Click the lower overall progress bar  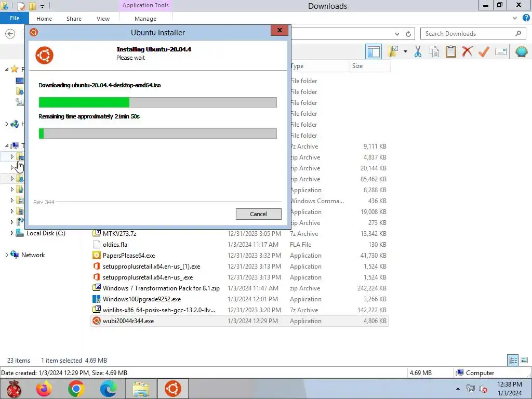pyautogui.click(x=158, y=134)
